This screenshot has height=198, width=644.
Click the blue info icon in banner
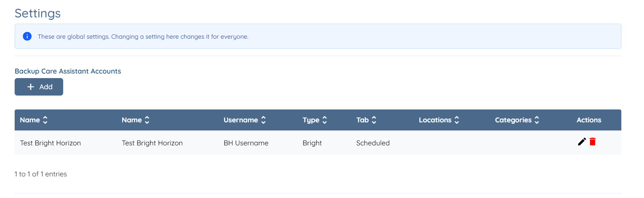click(x=27, y=36)
